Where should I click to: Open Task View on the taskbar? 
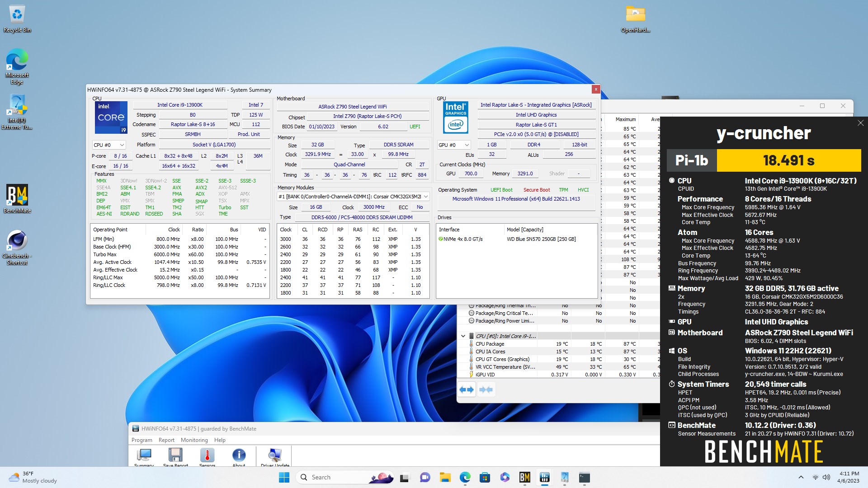coord(405,477)
